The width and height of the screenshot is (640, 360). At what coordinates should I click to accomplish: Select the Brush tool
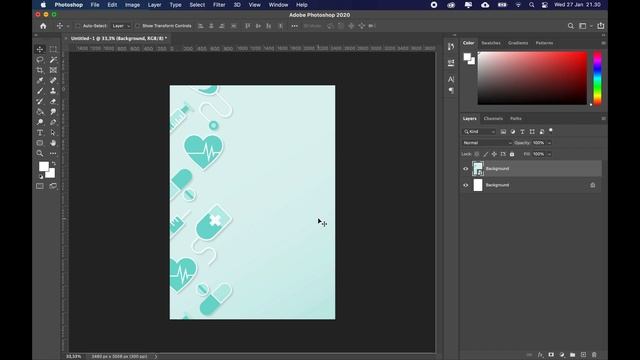click(x=40, y=91)
